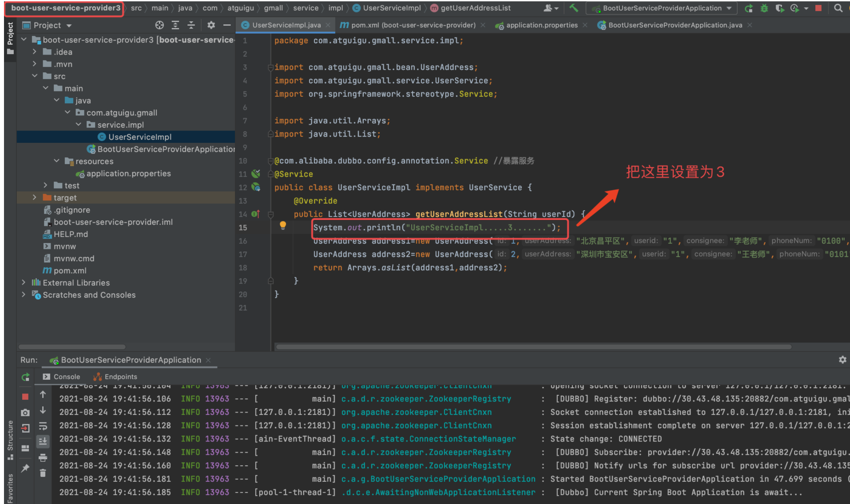Fold the getUserAddressList method on line 14
The image size is (850, 504).
tap(270, 214)
